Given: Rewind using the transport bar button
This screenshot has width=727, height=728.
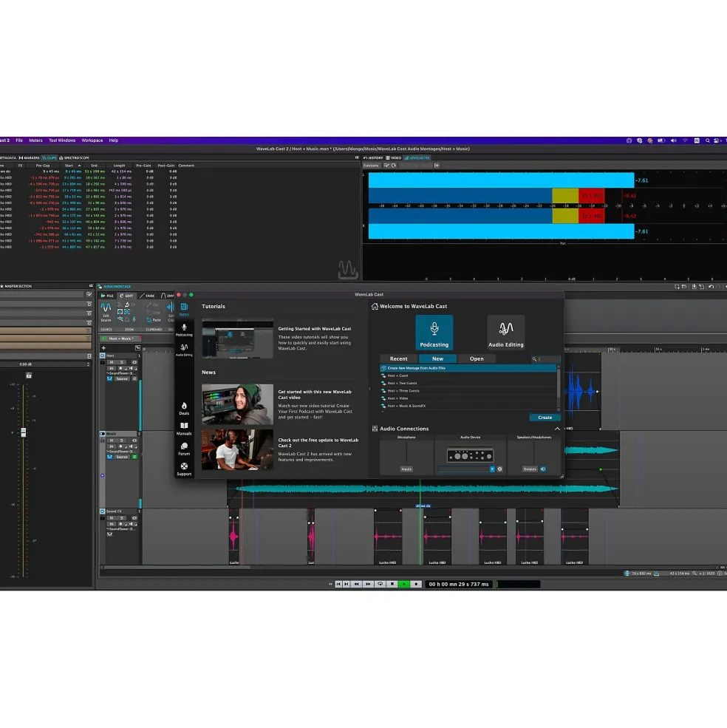Looking at the screenshot, I should click(357, 584).
